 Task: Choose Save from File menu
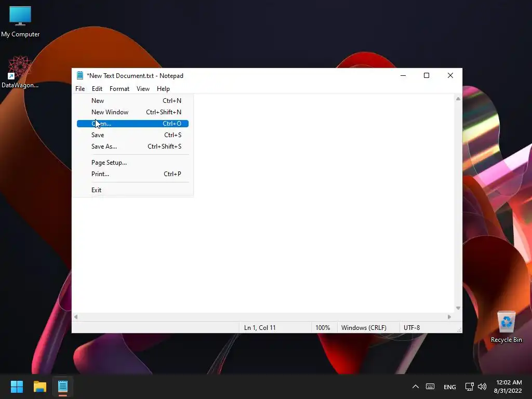coord(132,135)
